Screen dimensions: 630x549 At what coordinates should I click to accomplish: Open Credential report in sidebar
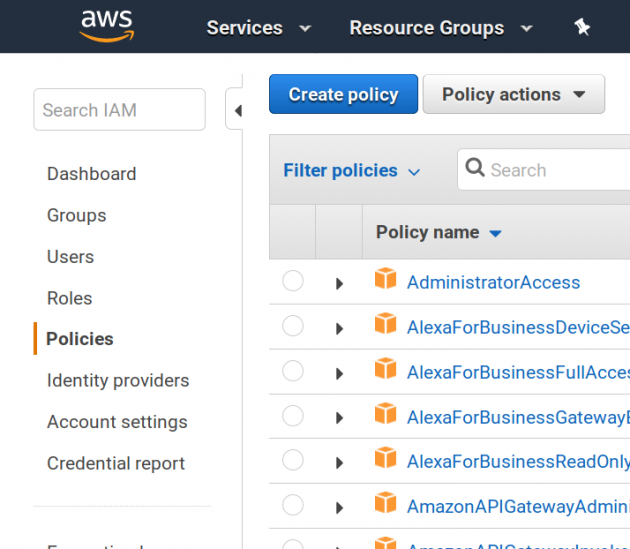coord(116,463)
